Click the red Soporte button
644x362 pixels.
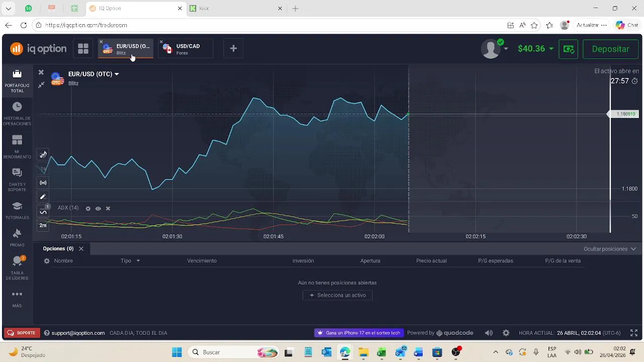pos(22,333)
